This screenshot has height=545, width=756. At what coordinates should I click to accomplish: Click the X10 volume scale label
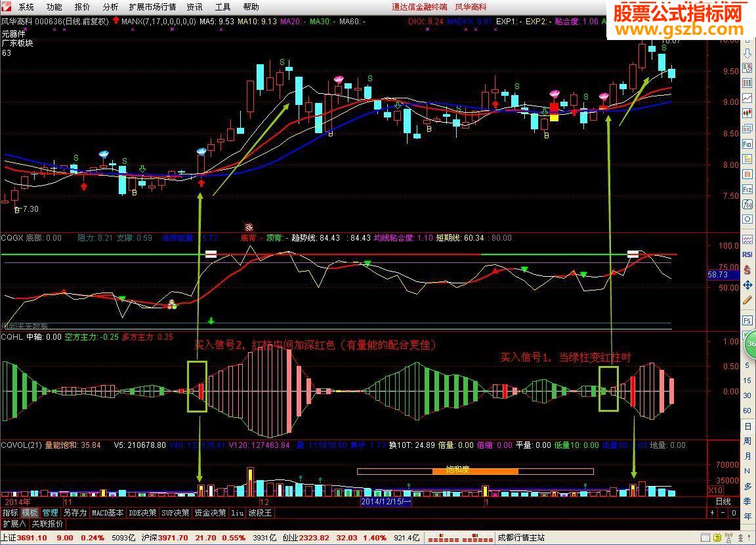715,491
